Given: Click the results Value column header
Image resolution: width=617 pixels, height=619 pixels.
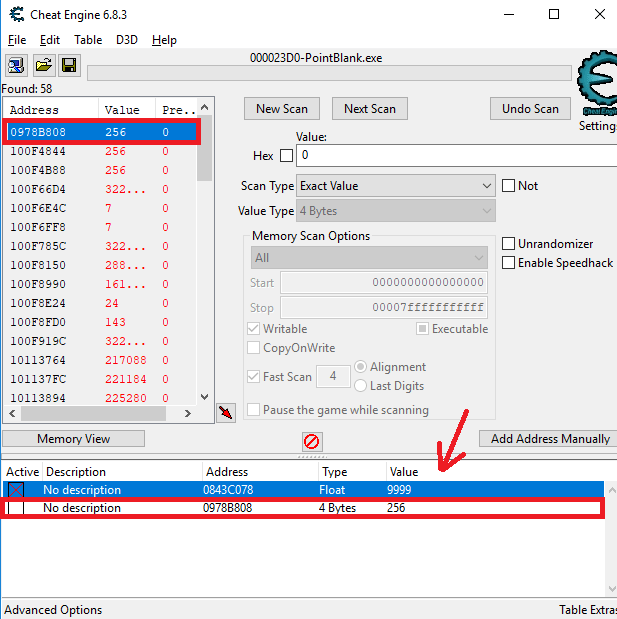Looking at the screenshot, I should 127,110.
